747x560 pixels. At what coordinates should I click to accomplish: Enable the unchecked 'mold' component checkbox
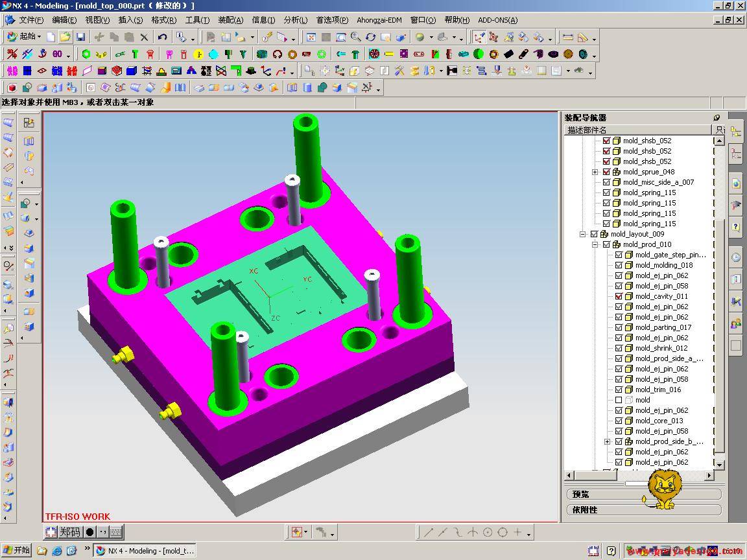tap(619, 400)
